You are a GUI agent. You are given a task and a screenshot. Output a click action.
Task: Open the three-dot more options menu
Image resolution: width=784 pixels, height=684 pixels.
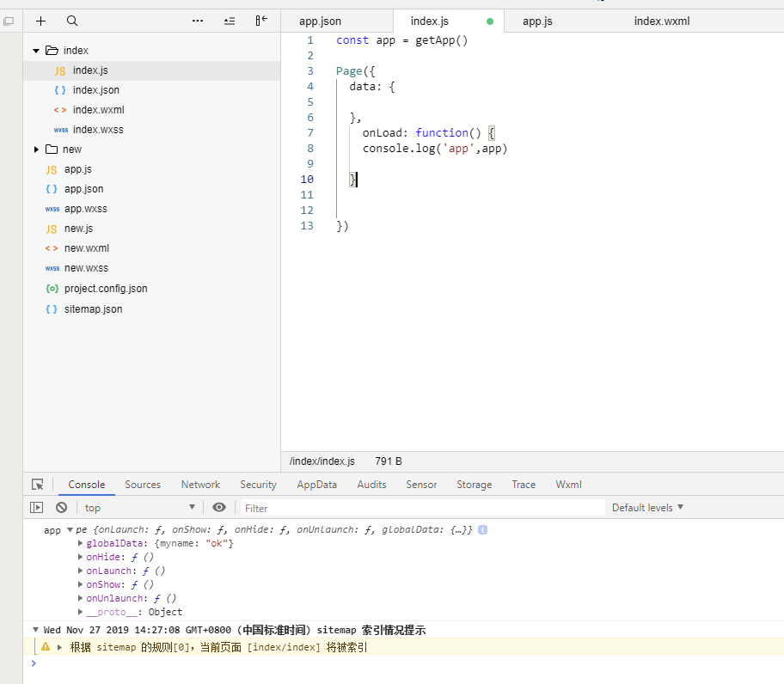click(198, 21)
